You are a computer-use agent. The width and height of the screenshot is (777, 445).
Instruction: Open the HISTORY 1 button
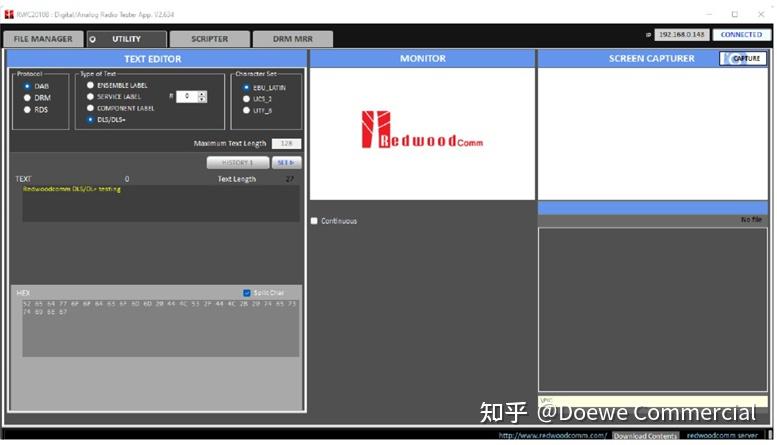[x=238, y=163]
